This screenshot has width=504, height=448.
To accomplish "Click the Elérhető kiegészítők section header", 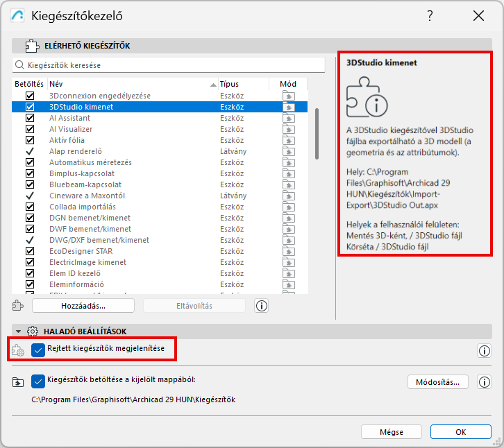I will (x=252, y=46).
